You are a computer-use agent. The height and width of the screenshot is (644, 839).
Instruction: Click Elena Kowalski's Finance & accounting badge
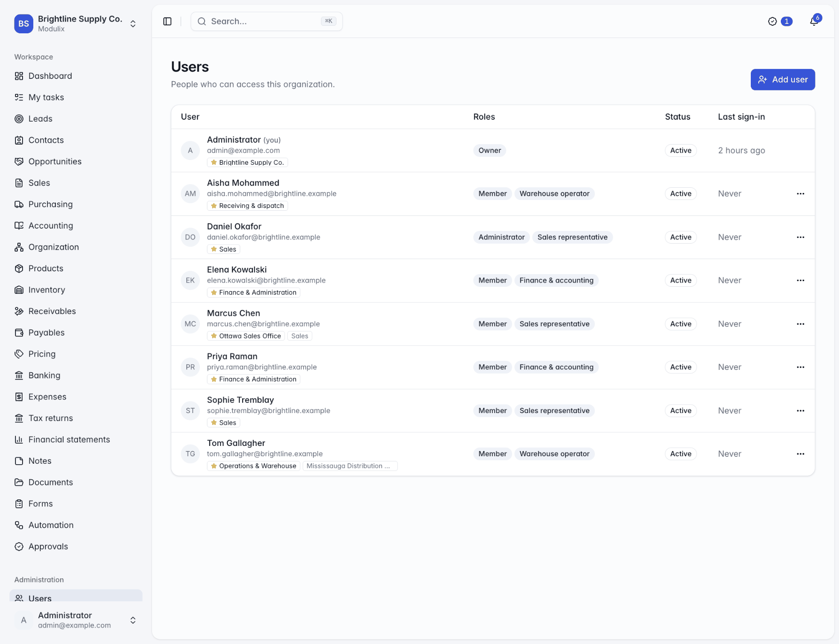coord(557,280)
